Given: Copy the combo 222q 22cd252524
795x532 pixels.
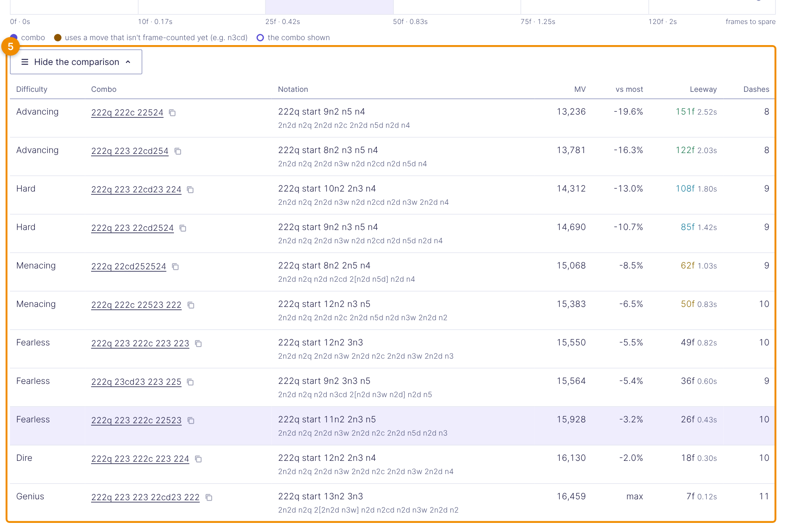Looking at the screenshot, I should pyautogui.click(x=176, y=267).
